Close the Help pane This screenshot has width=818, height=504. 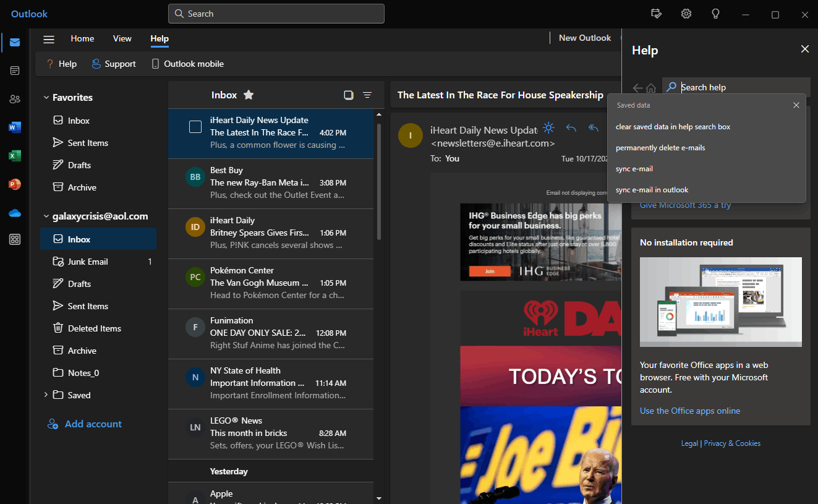coord(805,49)
